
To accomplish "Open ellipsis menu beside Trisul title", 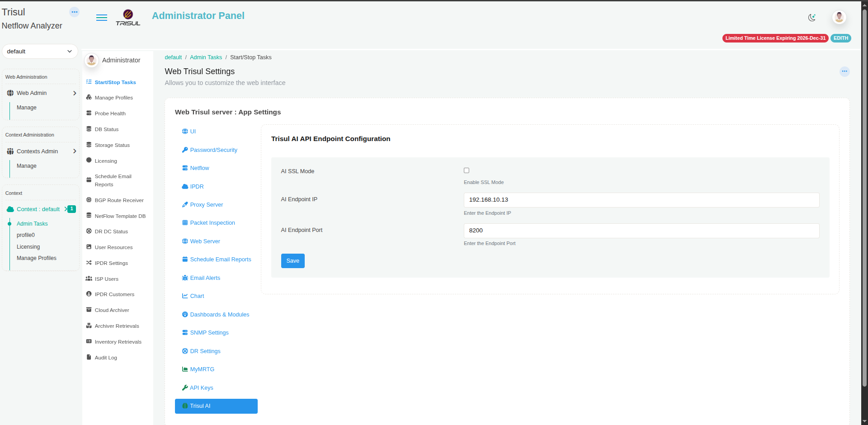I will pos(75,12).
